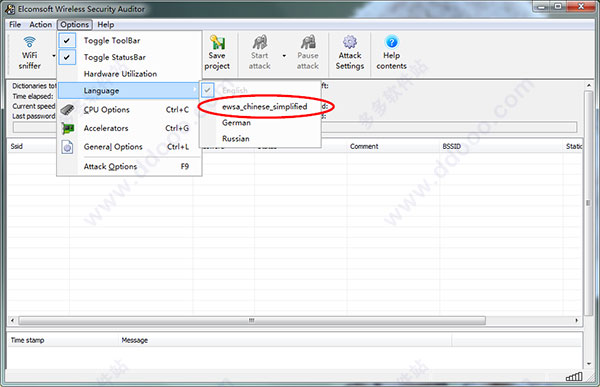Open the Help menu
The height and width of the screenshot is (387, 600).
click(x=106, y=24)
